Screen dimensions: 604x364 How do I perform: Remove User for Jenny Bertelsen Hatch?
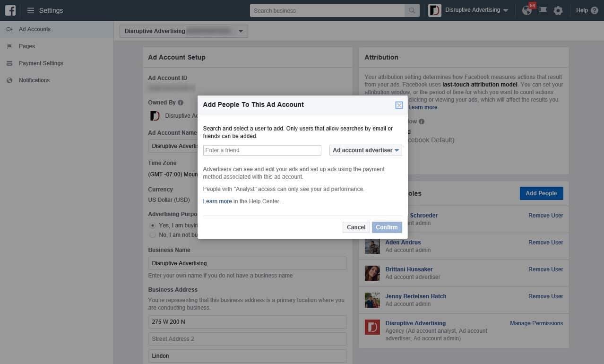(x=546, y=296)
